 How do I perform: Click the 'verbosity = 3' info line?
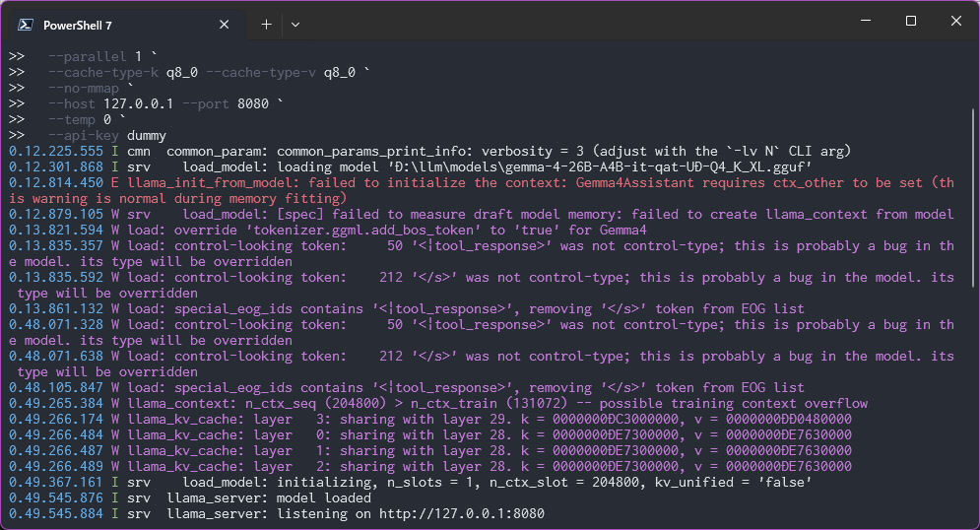[x=430, y=152]
